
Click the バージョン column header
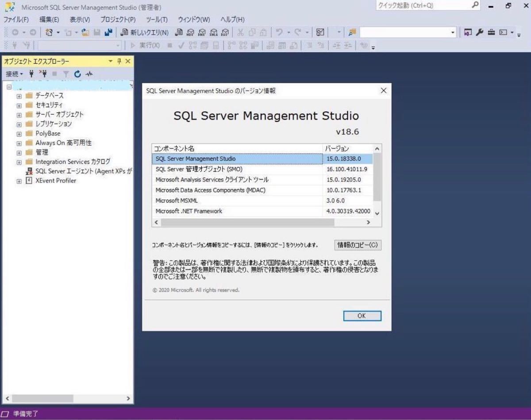click(x=348, y=149)
